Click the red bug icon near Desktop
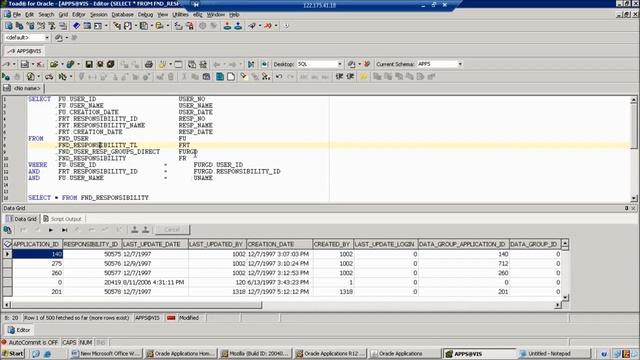The height and width of the screenshot is (360, 640). tap(367, 64)
